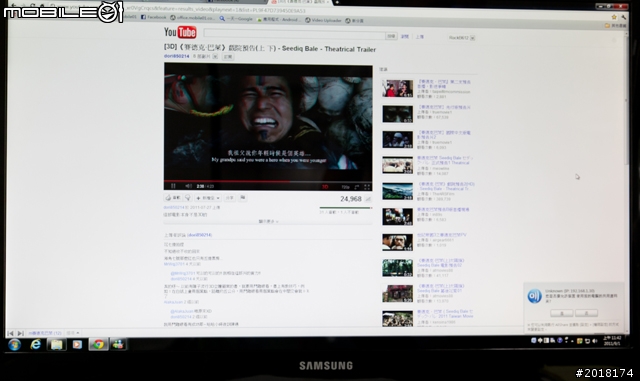Click the search button beside the search field
Image resolution: width=640 pixels, height=381 pixels.
pos(391,36)
